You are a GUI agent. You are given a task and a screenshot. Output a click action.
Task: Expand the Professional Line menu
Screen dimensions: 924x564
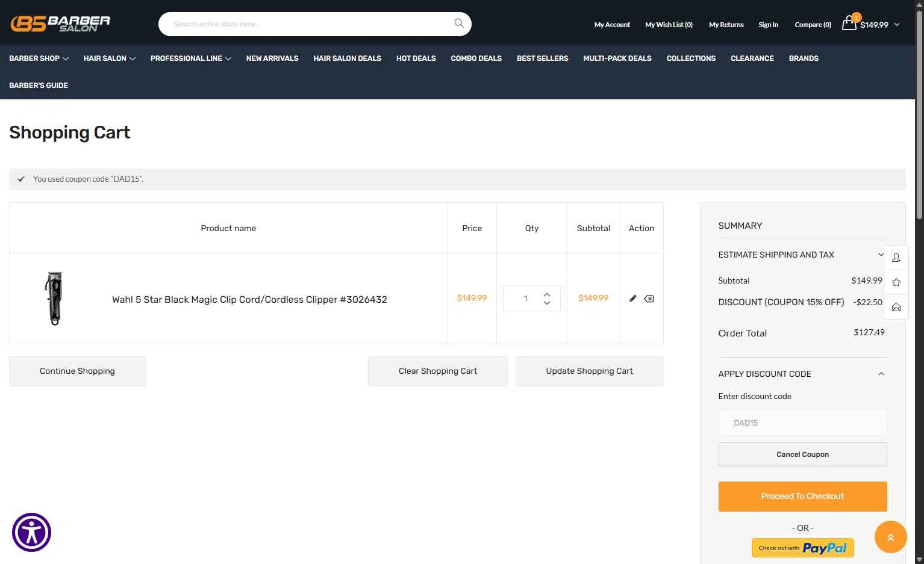(191, 58)
